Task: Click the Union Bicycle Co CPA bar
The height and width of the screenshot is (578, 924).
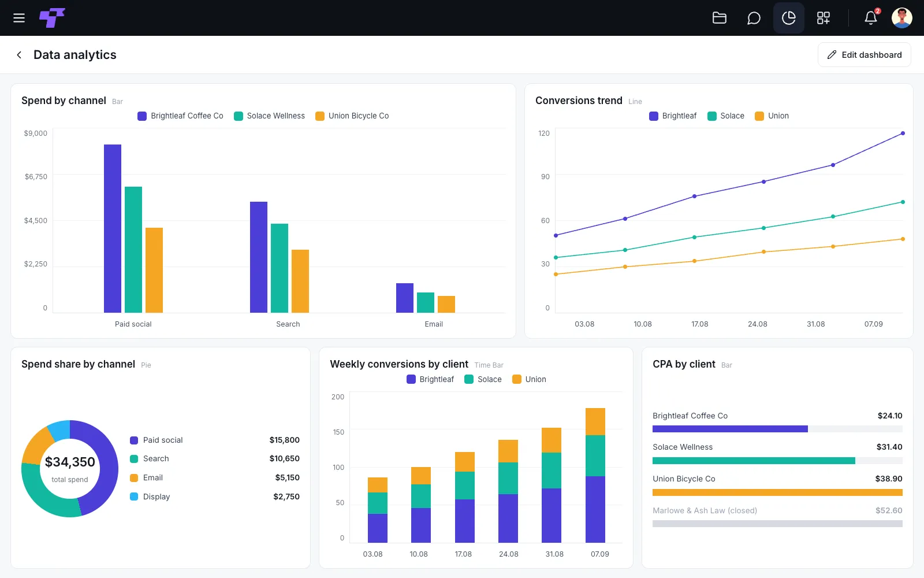Action: [777, 492]
